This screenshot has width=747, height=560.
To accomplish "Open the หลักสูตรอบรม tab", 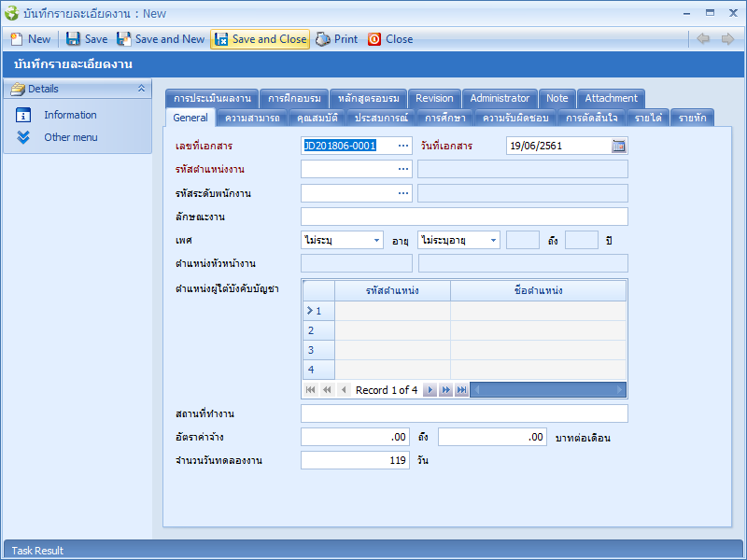I will (368, 99).
